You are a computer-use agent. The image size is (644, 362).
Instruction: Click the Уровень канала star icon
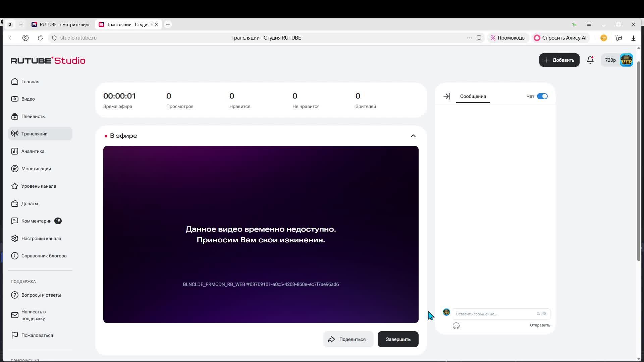pos(14,186)
